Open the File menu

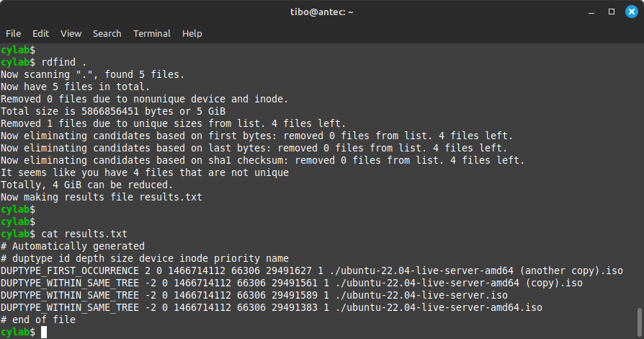click(13, 34)
